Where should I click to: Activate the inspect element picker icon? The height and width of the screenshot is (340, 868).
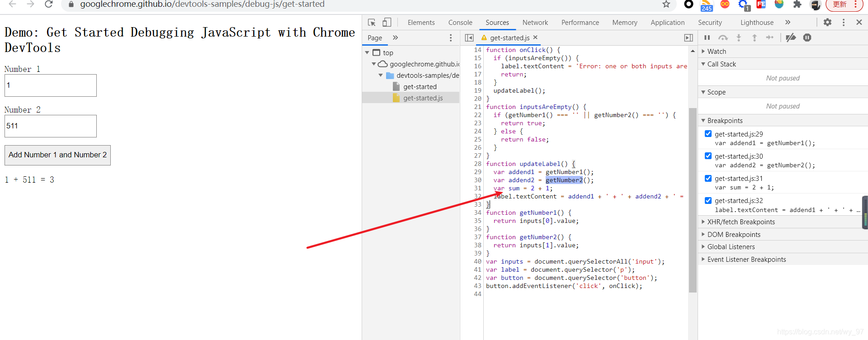(372, 22)
